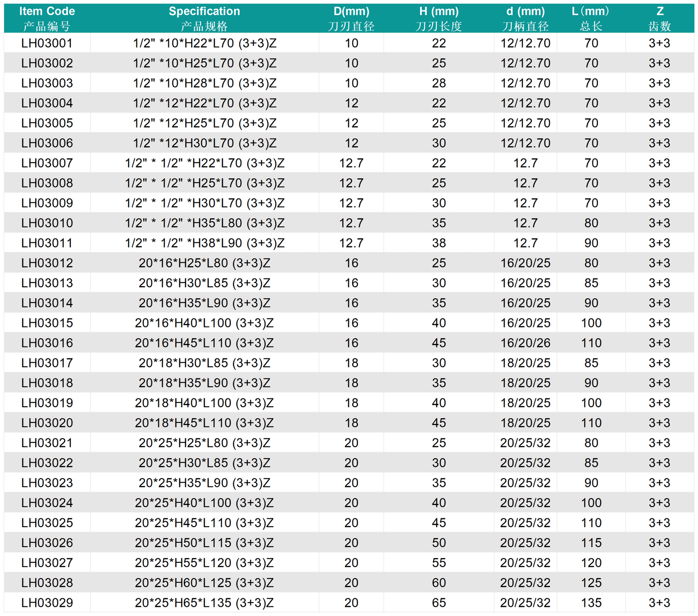Click the L (mm) total length header
The height and width of the screenshot is (616, 698).
coord(591,18)
